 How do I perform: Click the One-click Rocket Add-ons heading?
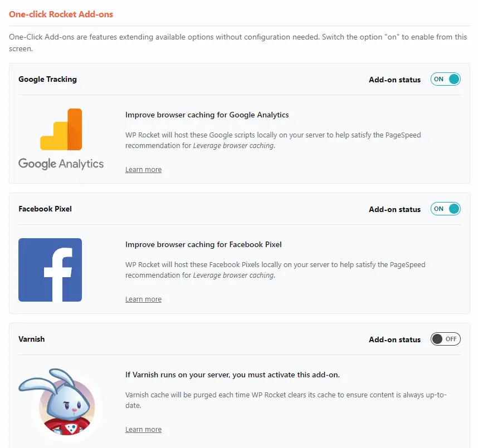61,14
